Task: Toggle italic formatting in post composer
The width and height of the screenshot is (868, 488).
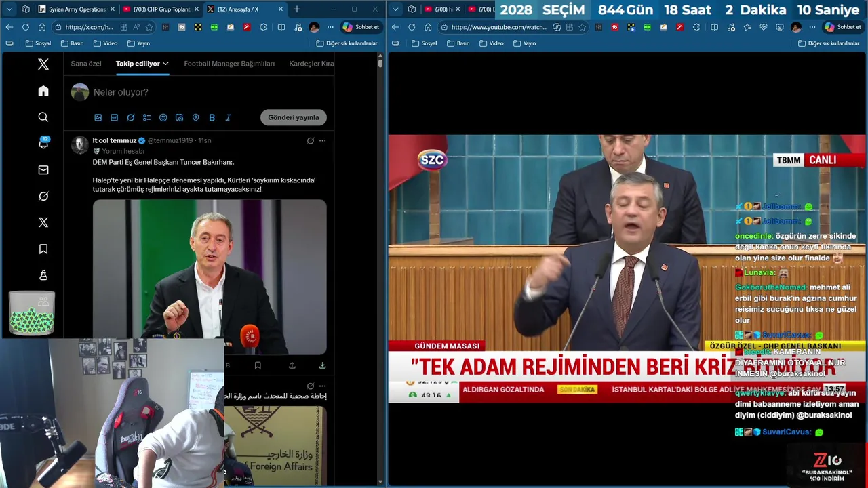Action: coord(228,117)
